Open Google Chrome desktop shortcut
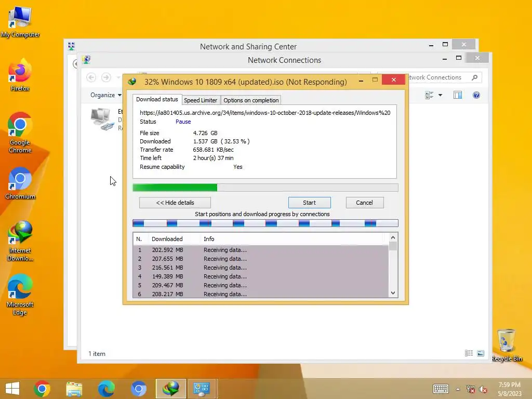Viewport: 532px width, 399px height. 20,132
